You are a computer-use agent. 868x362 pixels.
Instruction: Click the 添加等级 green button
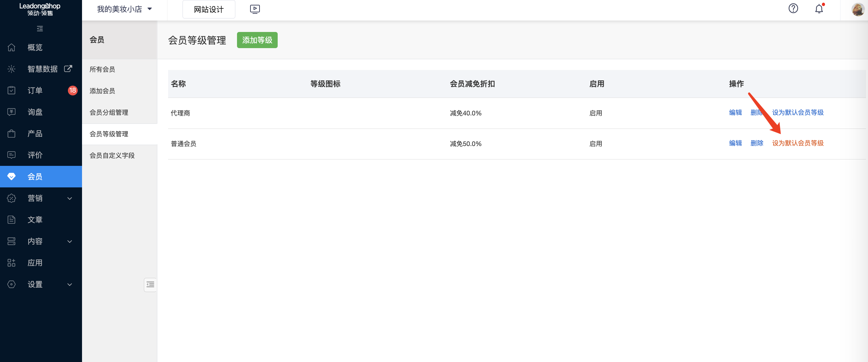pyautogui.click(x=257, y=40)
